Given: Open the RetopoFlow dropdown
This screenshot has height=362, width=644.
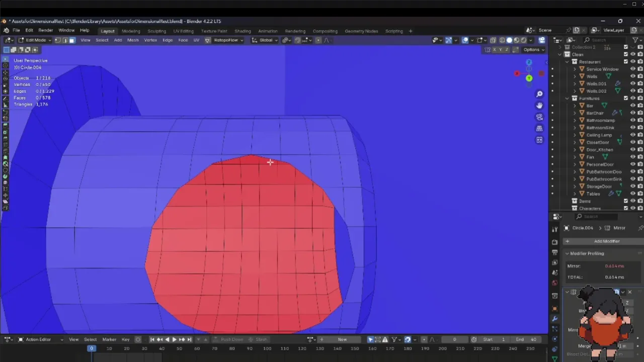Looking at the screenshot, I should [228, 40].
